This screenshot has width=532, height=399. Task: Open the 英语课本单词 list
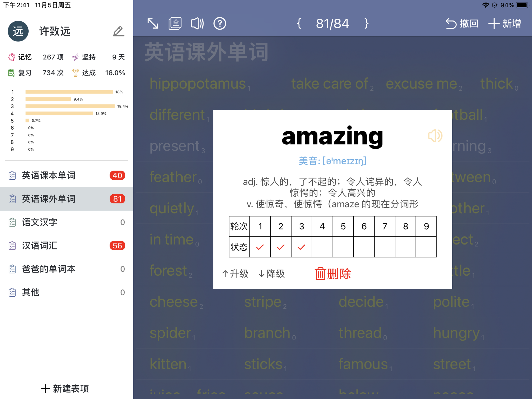point(67,175)
